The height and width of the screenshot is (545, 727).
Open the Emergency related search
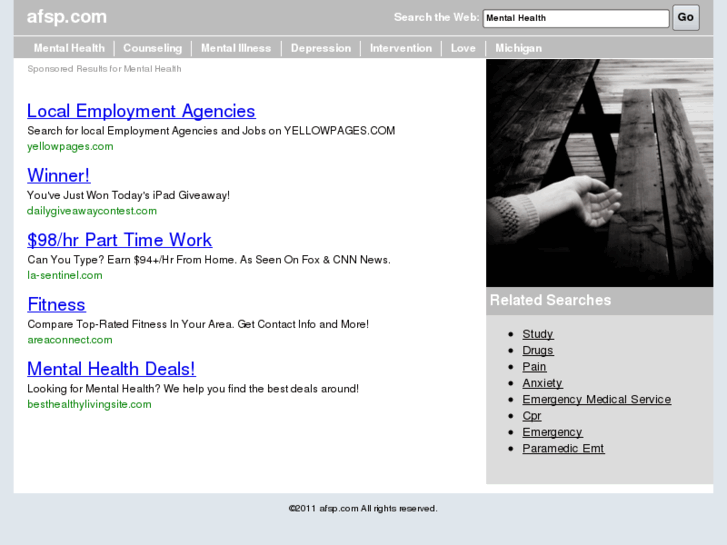(552, 432)
